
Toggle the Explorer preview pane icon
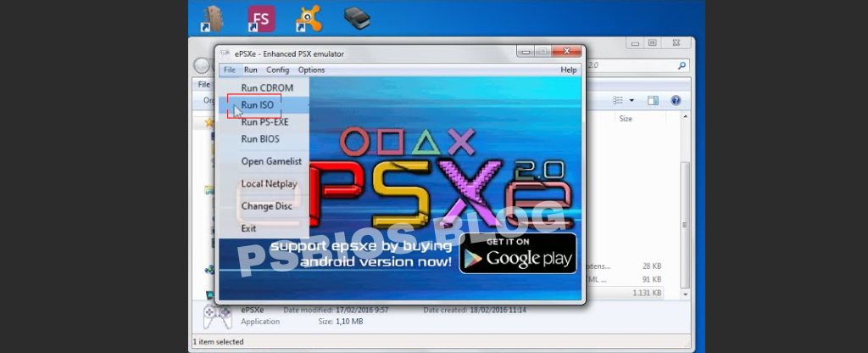click(x=653, y=100)
